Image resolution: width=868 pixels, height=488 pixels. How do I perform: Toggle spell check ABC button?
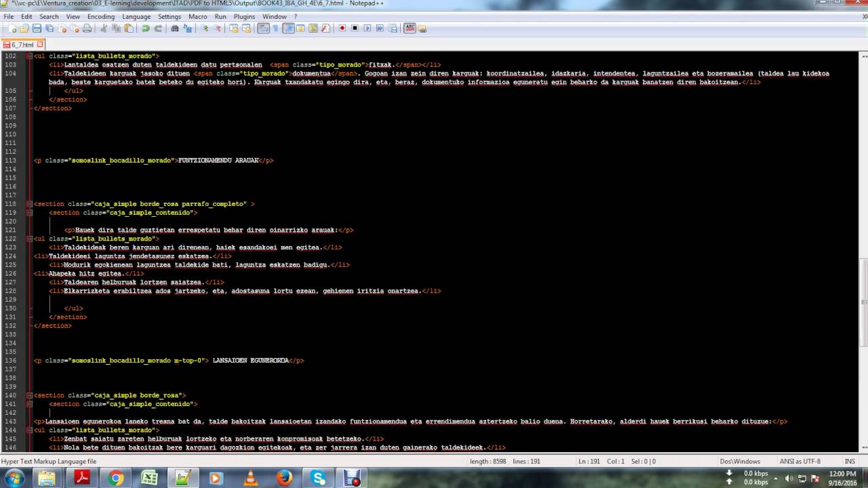tap(410, 28)
